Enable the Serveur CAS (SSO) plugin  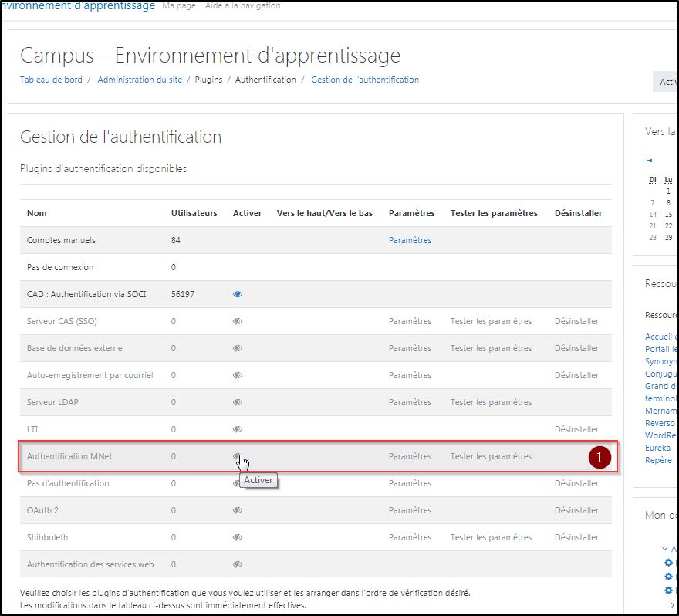point(238,321)
